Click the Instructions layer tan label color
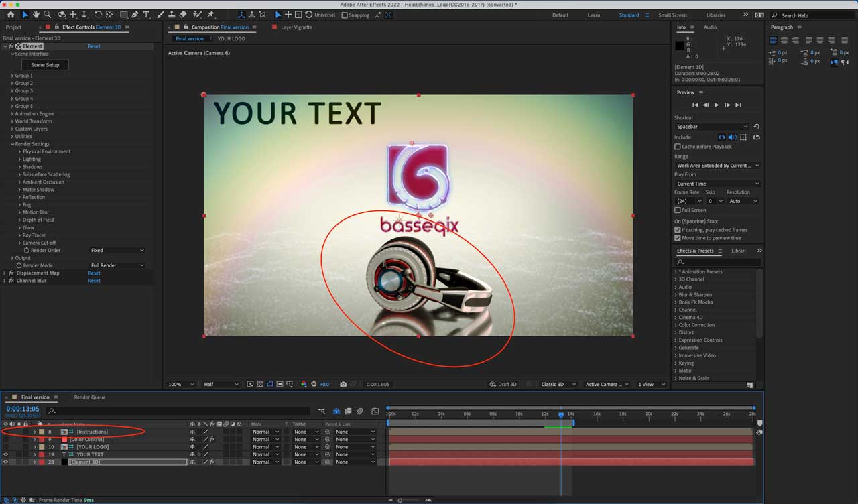The image size is (858, 504). (43, 432)
